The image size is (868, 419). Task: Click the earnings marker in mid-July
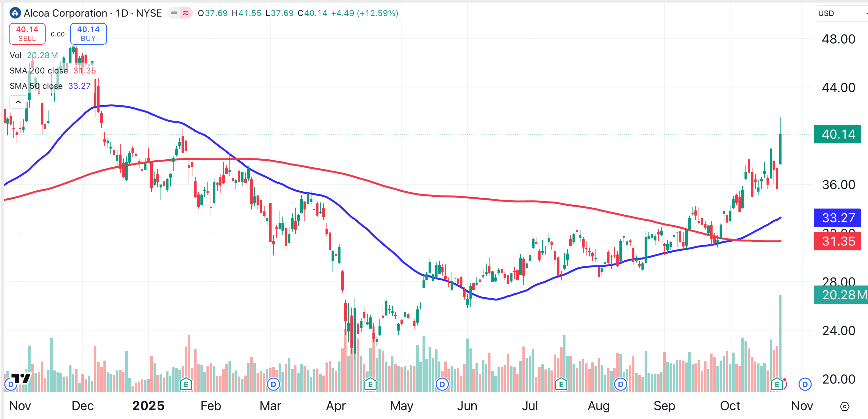[561, 384]
